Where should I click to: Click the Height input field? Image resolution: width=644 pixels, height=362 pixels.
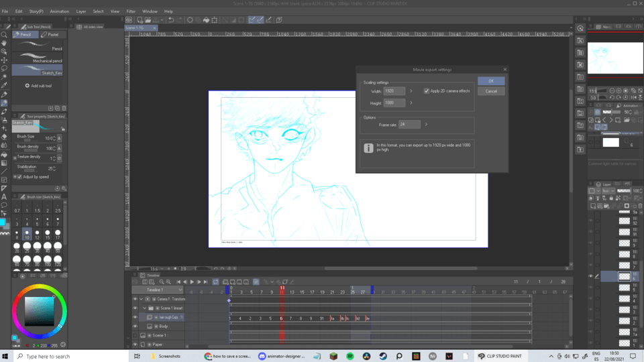pos(394,103)
